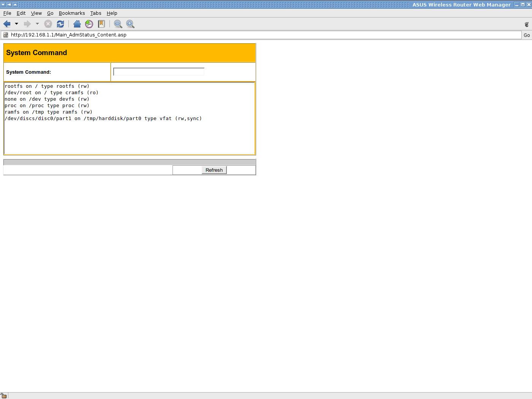Open the Help menu
Image resolution: width=532 pixels, height=399 pixels.
point(112,13)
